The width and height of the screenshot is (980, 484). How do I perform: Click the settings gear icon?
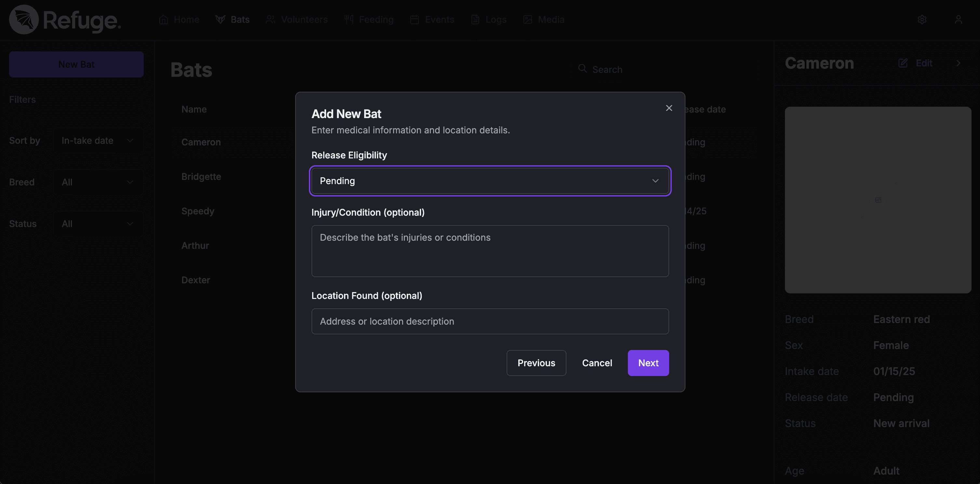click(922, 20)
